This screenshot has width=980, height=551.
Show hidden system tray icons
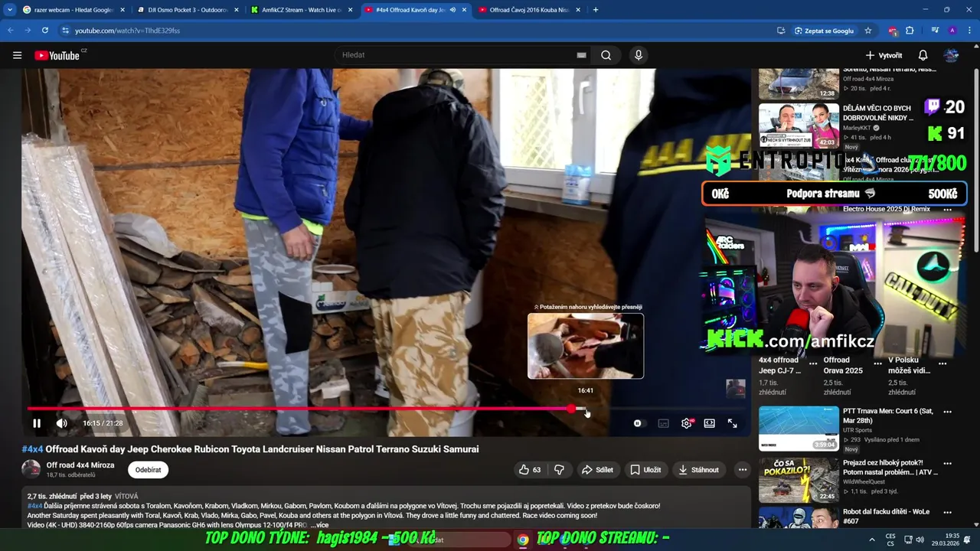871,540
